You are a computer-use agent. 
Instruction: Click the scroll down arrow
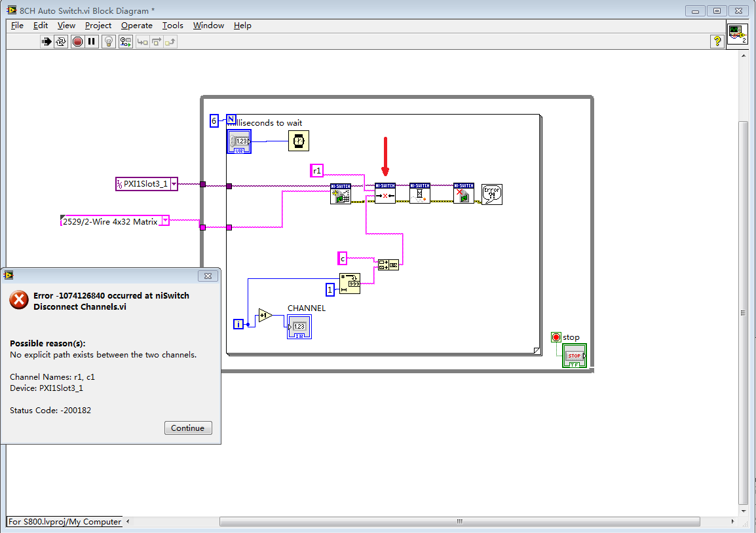(x=744, y=511)
